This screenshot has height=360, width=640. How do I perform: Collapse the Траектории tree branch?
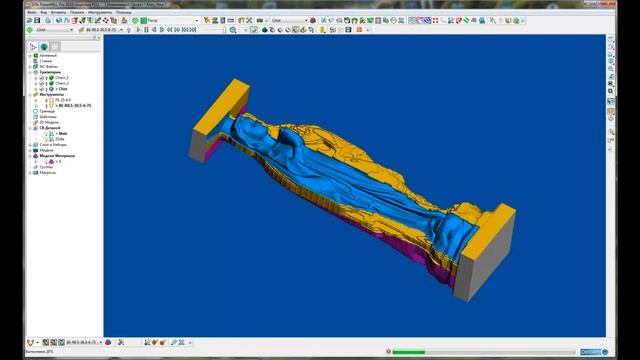coord(30,72)
